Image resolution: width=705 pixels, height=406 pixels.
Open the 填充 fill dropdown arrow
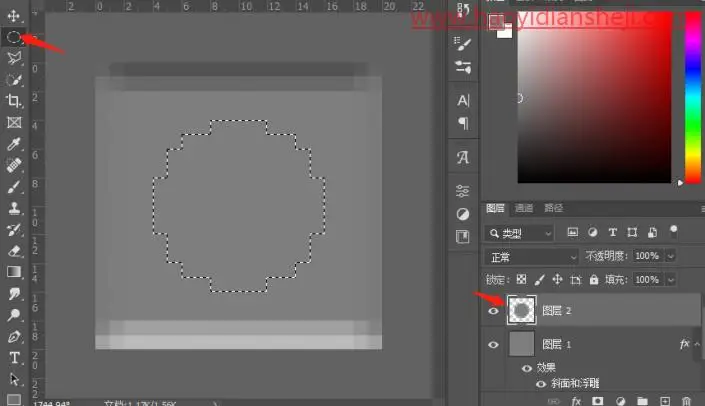coord(670,280)
